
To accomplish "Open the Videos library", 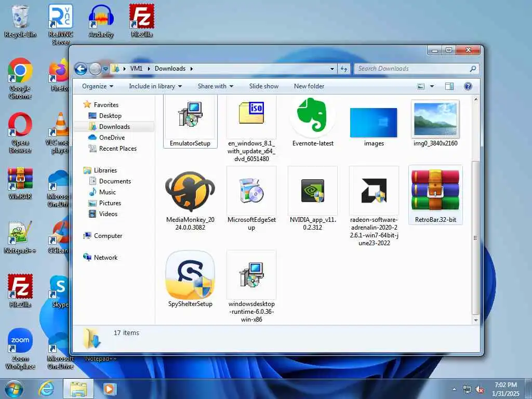I will coord(103,214).
